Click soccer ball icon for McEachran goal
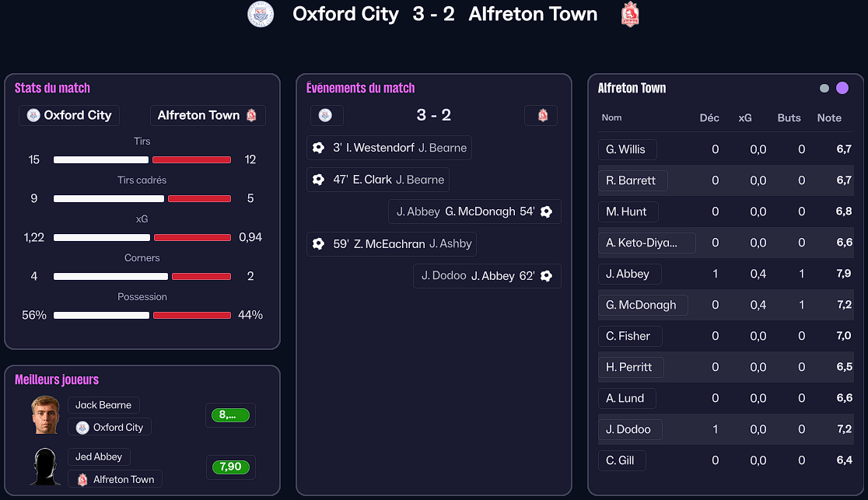Screen dimensions: 868x500 pos(318,244)
